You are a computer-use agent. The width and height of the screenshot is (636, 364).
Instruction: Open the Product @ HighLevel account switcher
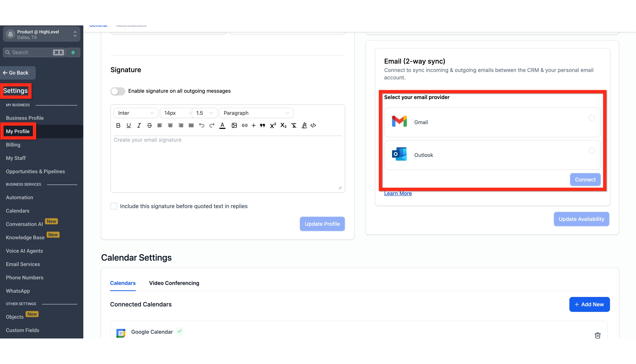point(41,34)
